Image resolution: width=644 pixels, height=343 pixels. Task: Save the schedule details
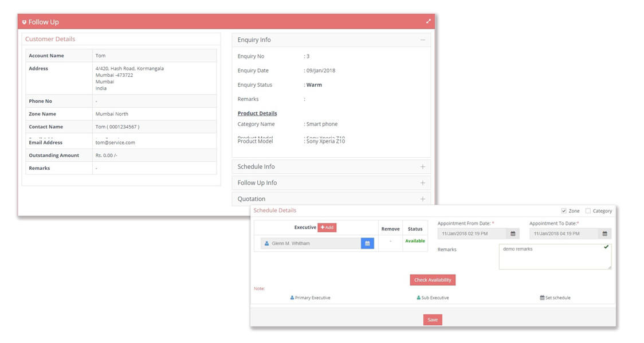(x=433, y=319)
